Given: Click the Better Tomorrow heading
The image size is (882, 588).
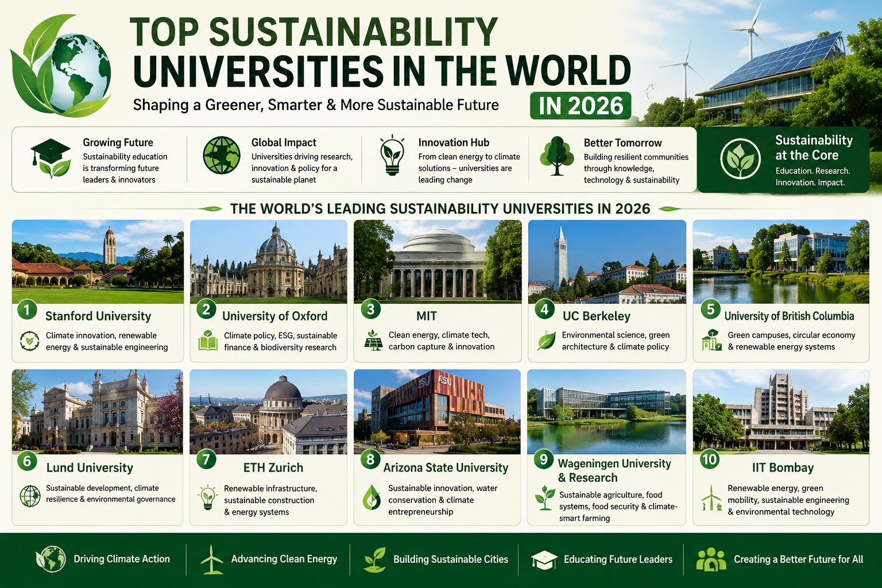Looking at the screenshot, I should click(622, 143).
